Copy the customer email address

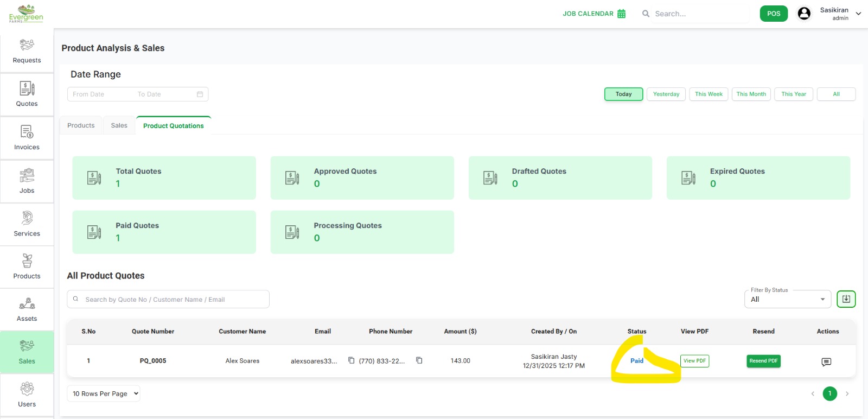(351, 360)
